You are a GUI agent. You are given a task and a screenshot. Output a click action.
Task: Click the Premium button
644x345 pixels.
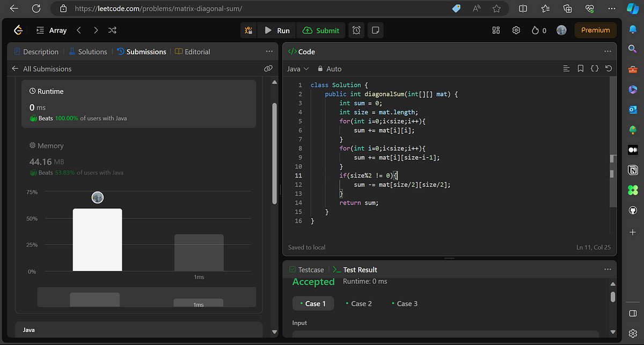click(595, 31)
